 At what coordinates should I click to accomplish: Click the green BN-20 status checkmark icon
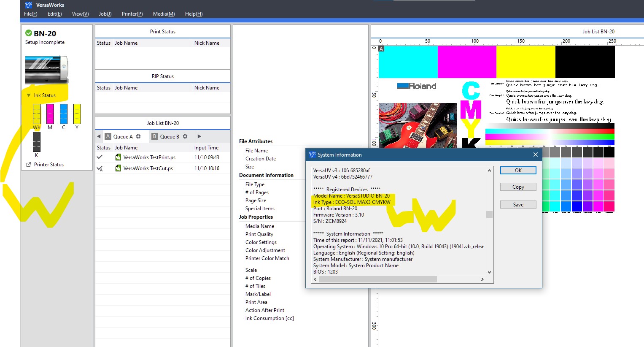tap(29, 33)
